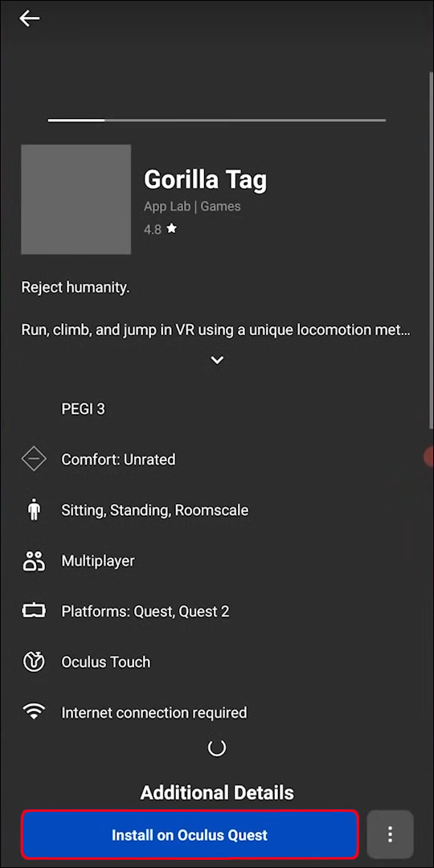Click the vertical scrollbar on the right
The width and height of the screenshot is (434, 868).
coord(432,249)
